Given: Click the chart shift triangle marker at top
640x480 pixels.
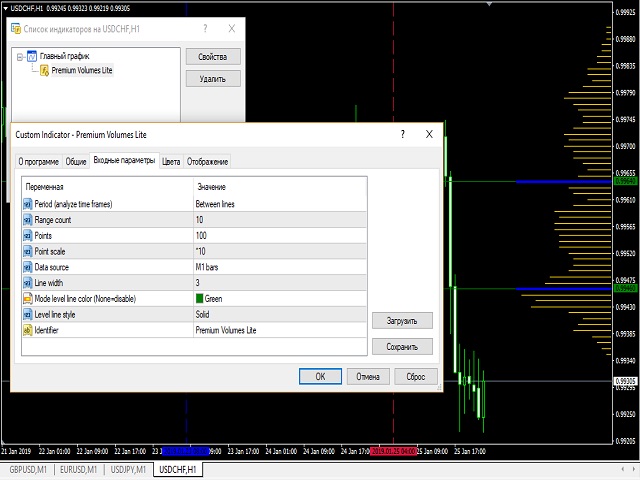Looking at the screenshot, I should click(489, 4).
